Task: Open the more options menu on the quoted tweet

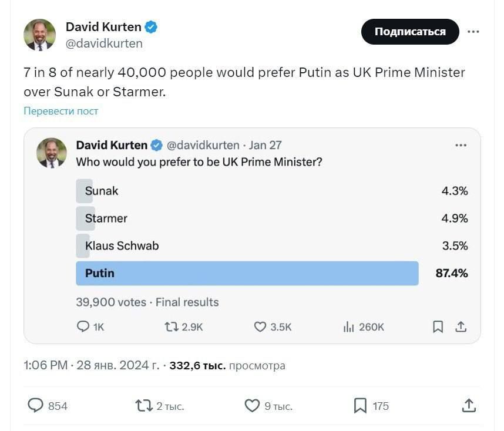Action: 462,144
